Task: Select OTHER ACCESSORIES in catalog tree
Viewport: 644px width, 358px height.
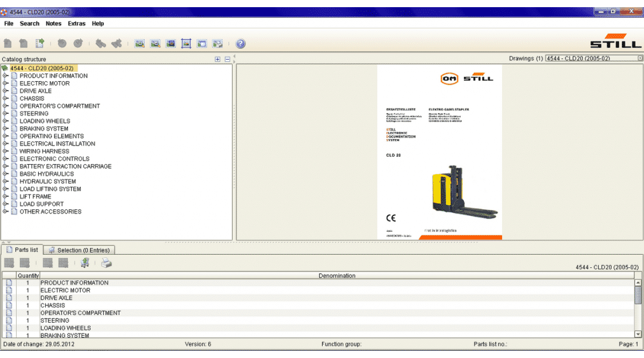Action: click(x=51, y=212)
